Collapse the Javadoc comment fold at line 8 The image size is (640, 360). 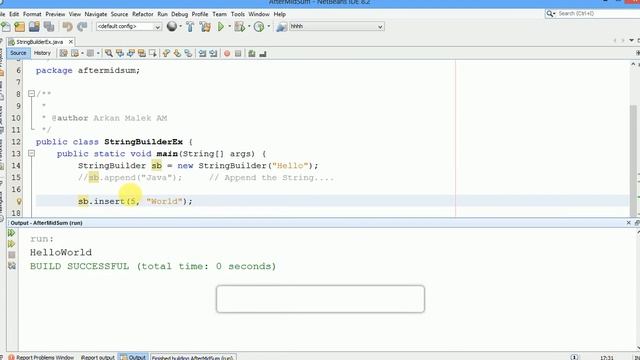coord(31,93)
